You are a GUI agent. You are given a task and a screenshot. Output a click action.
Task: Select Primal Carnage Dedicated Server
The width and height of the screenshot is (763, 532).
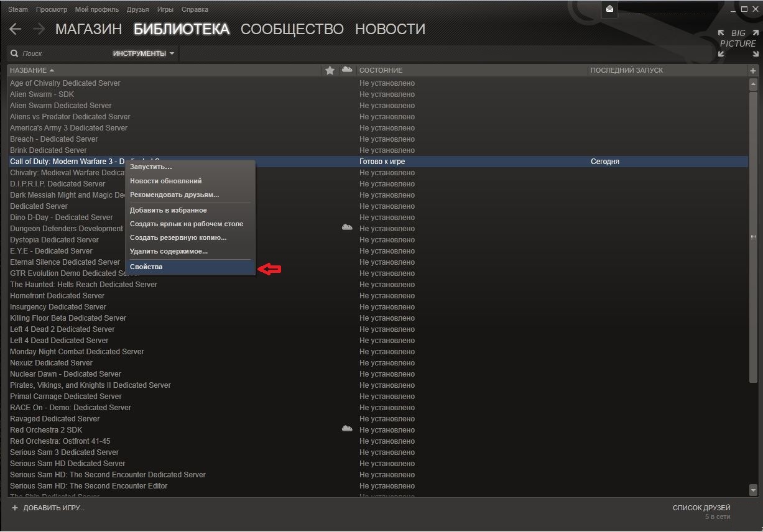click(x=66, y=397)
